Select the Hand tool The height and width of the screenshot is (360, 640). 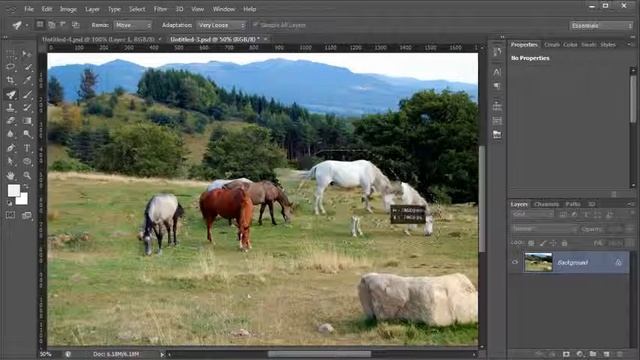[x=11, y=176]
